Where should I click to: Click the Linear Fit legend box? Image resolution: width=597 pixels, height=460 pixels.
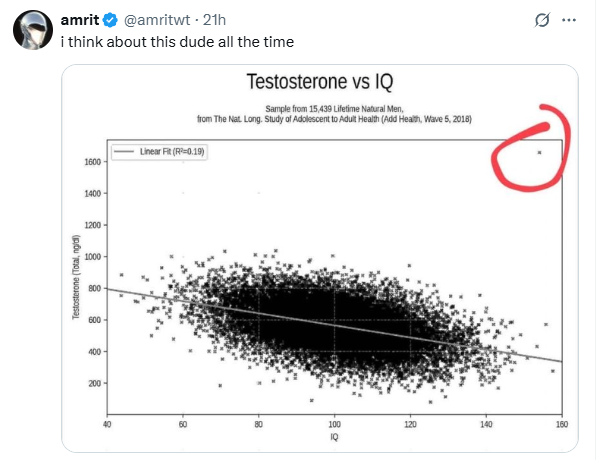pyautogui.click(x=159, y=152)
